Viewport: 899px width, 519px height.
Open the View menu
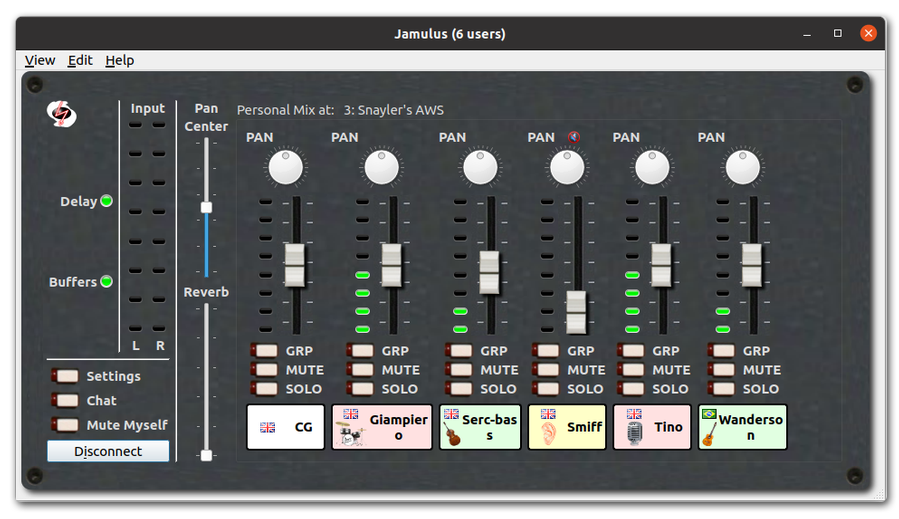[x=40, y=60]
